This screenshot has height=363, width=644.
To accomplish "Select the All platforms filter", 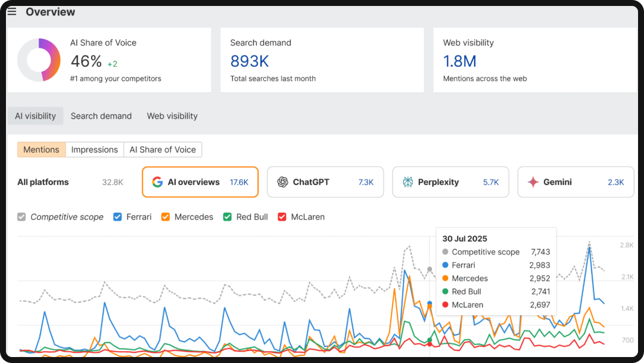I will click(x=43, y=182).
